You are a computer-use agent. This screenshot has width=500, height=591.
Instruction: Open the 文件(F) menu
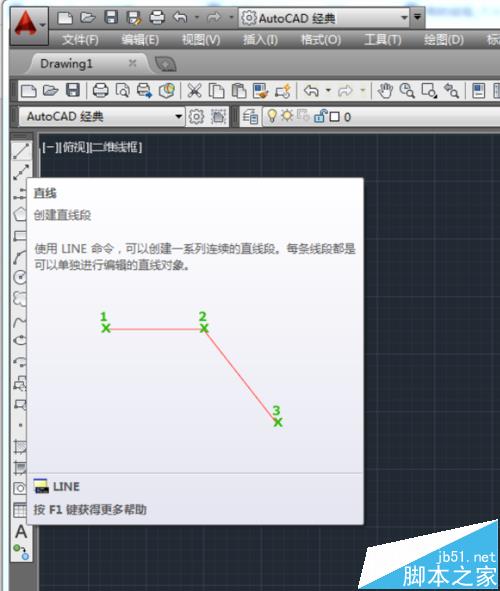click(x=80, y=40)
